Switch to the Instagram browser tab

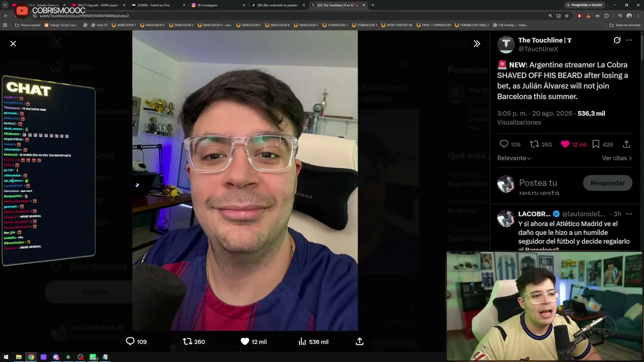coord(217,5)
